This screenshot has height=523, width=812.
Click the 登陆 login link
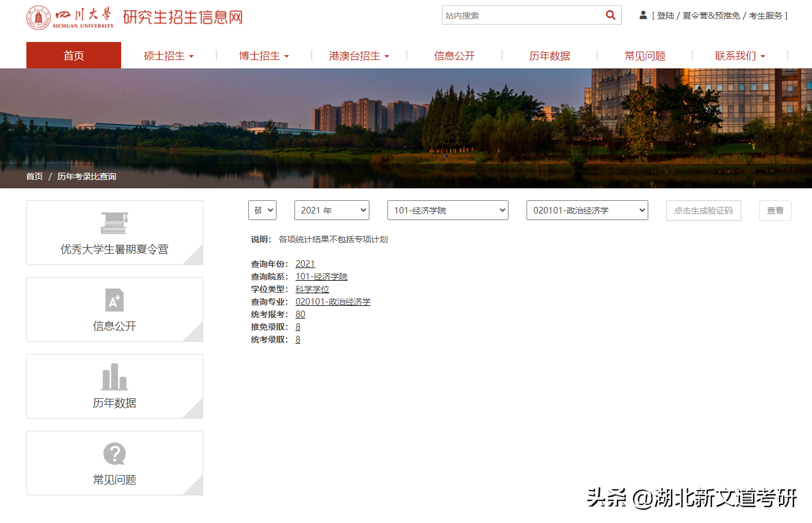pos(666,15)
